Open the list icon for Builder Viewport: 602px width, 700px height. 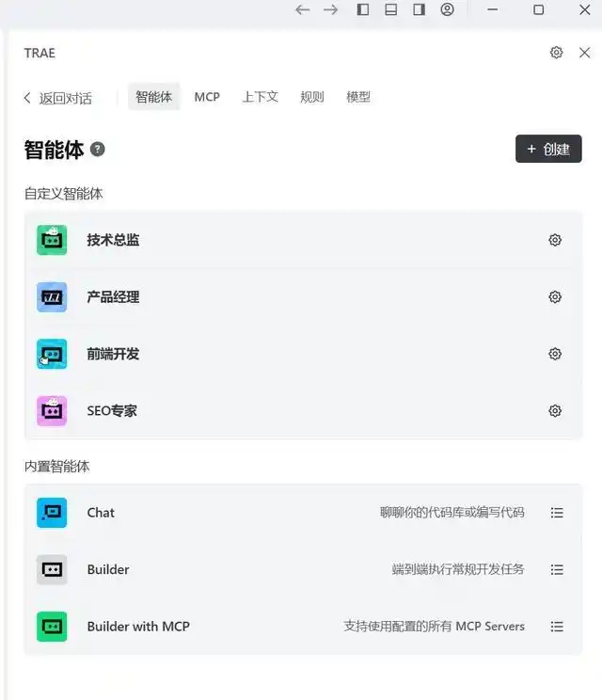click(557, 569)
